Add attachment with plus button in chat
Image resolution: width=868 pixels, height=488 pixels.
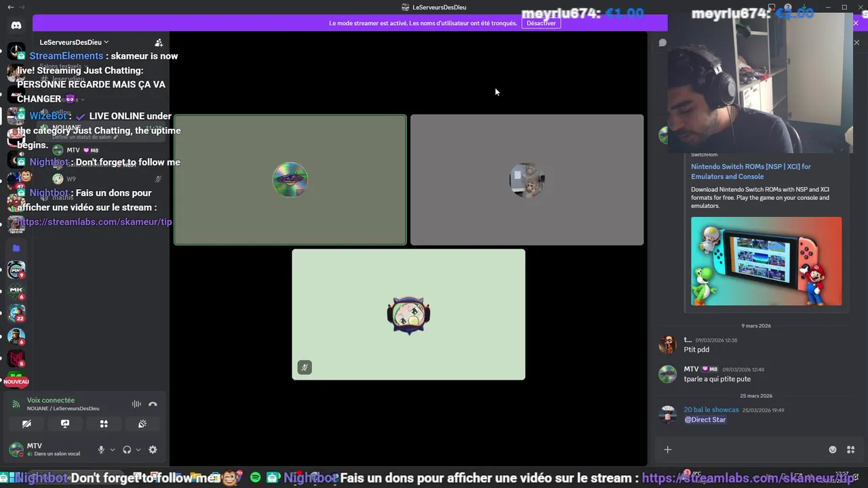(x=667, y=449)
